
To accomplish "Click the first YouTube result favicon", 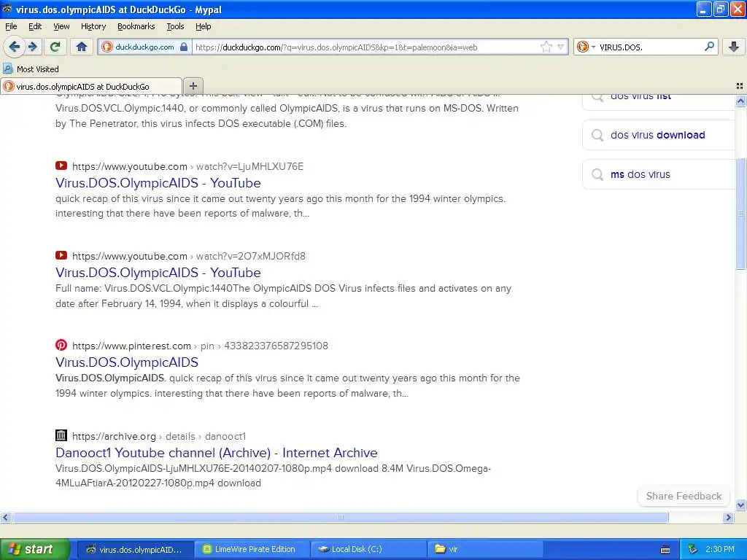I will [x=61, y=166].
